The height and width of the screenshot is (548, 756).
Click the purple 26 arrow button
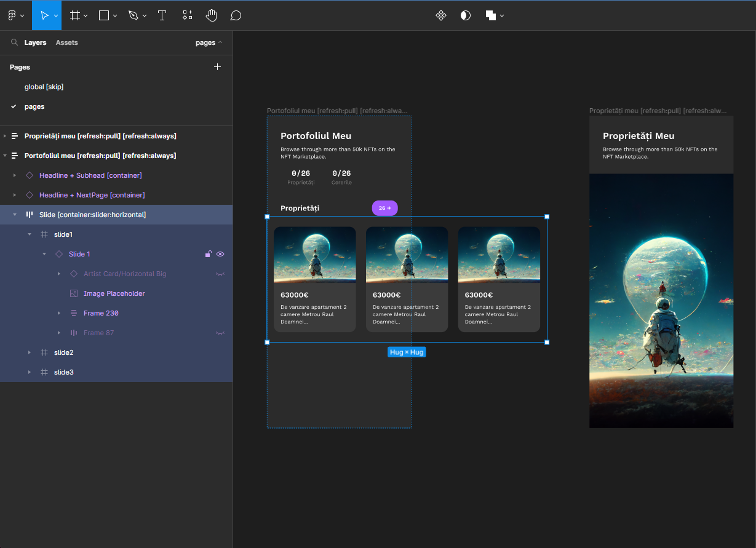[x=385, y=208]
